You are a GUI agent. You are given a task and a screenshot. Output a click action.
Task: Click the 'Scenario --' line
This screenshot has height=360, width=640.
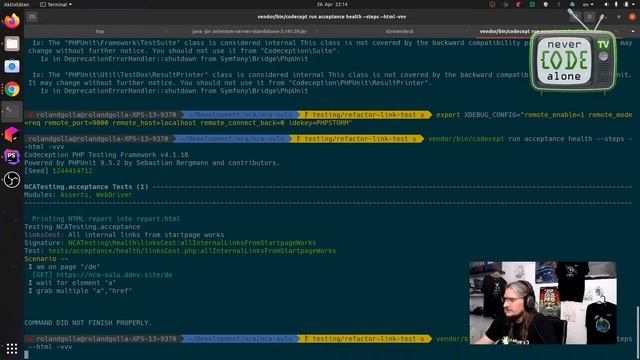[46, 259]
